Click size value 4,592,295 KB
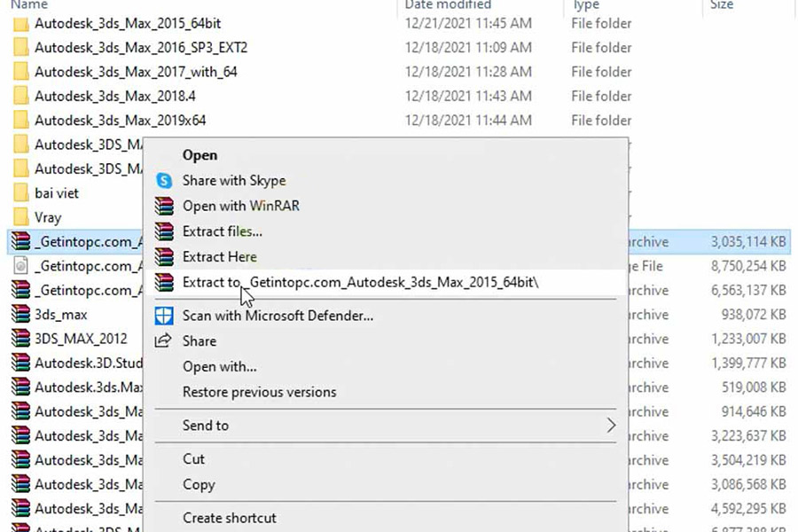798x532 pixels. (x=748, y=509)
